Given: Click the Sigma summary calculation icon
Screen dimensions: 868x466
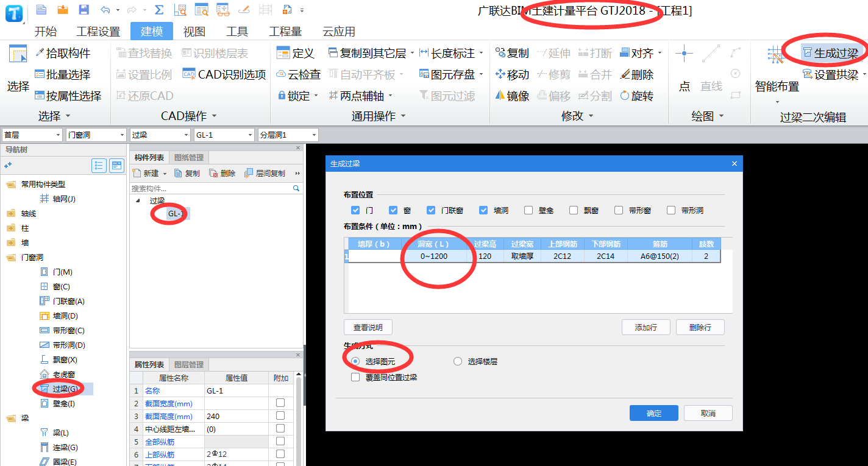Looking at the screenshot, I should (159, 10).
